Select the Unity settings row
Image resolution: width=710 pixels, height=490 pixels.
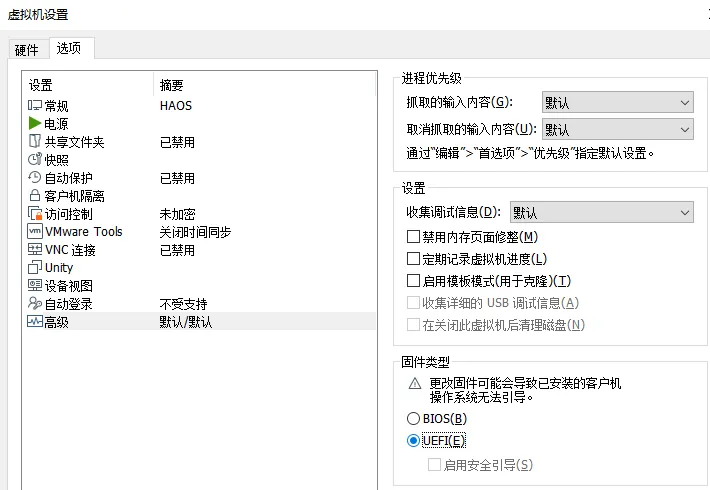tap(199, 268)
